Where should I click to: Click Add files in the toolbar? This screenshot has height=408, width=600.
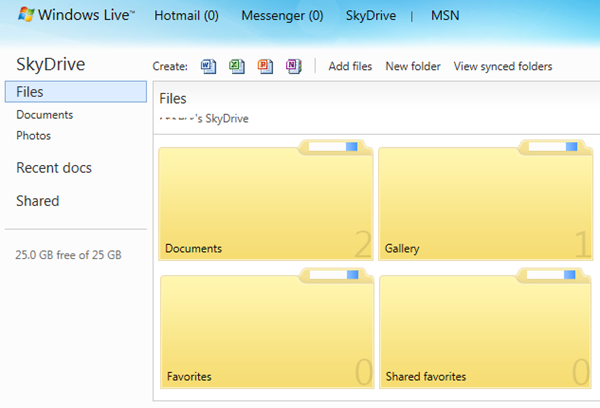[x=350, y=66]
